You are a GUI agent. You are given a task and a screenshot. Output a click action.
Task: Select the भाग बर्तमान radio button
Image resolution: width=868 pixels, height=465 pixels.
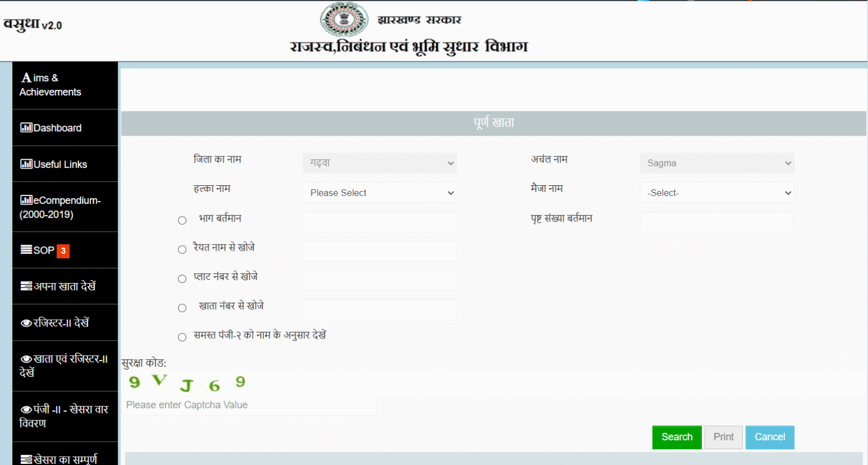click(182, 220)
